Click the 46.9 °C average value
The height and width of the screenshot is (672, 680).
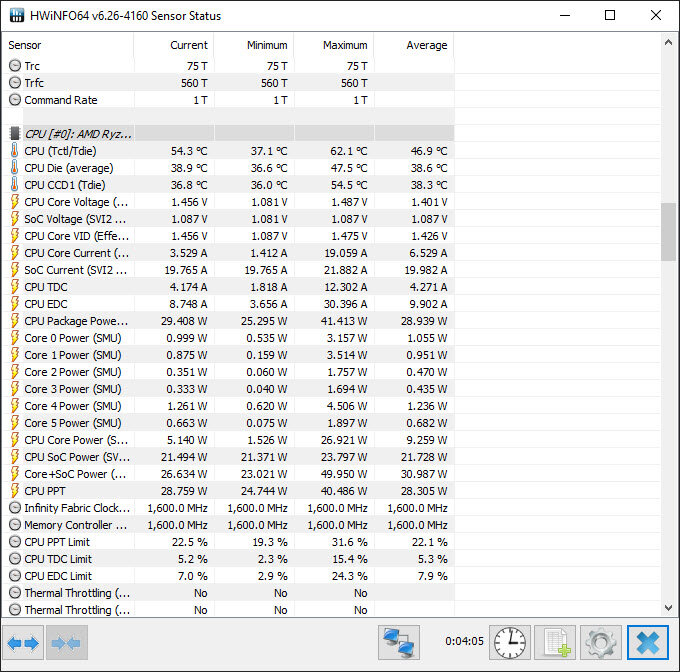pyautogui.click(x=429, y=151)
